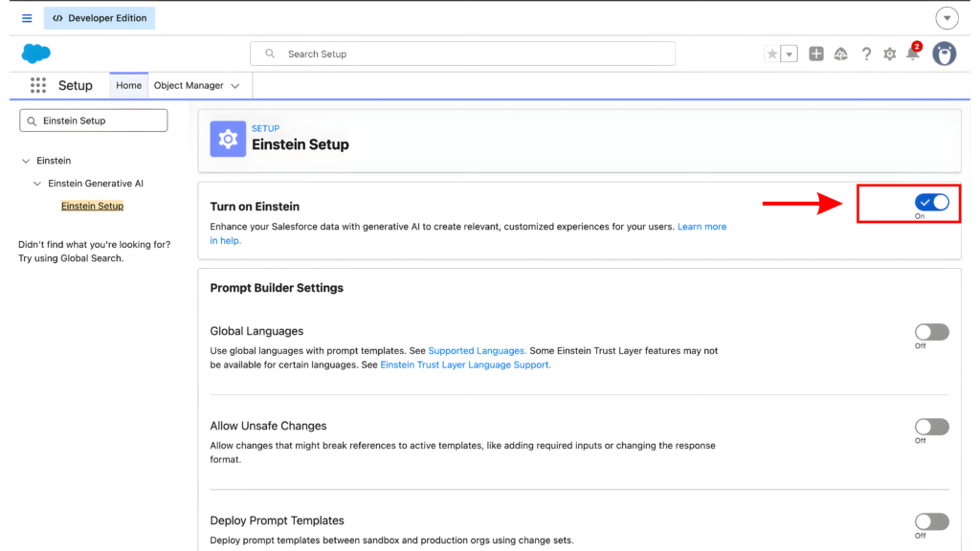
Task: Open the Trailhead guidance icon
Action: tap(841, 55)
